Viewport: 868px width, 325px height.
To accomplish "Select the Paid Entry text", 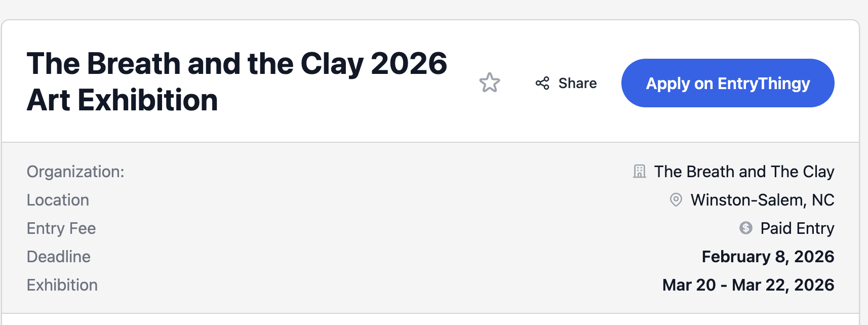I will [x=797, y=228].
